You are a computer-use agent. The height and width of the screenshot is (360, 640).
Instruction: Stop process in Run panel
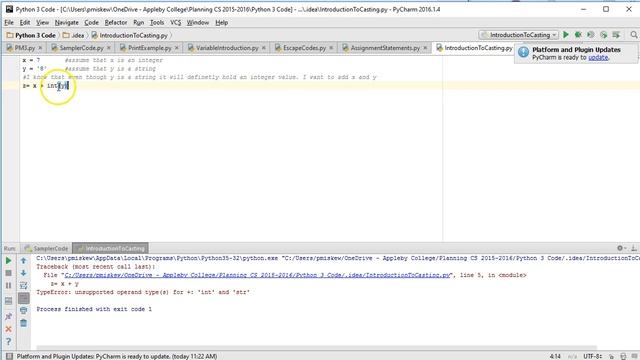coord(8,273)
